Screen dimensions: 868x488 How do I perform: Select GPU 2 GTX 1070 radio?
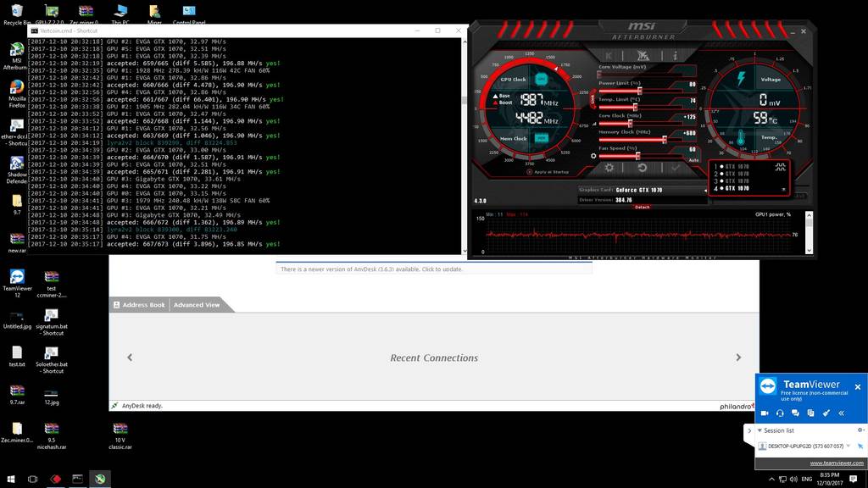721,174
